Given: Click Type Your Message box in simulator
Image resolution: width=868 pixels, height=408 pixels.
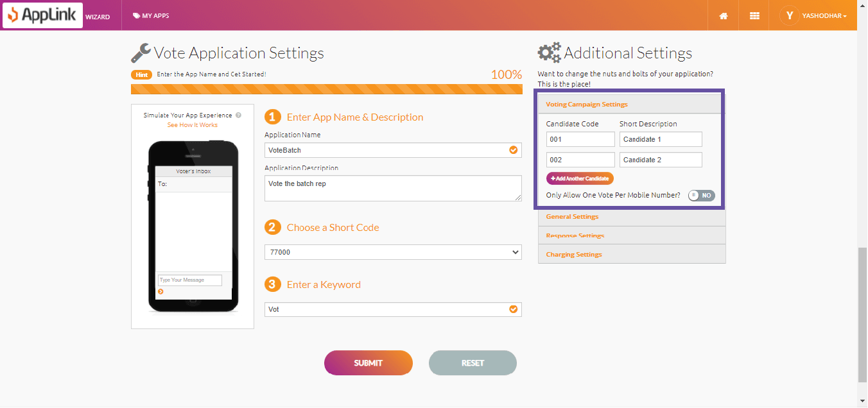Looking at the screenshot, I should 190,280.
